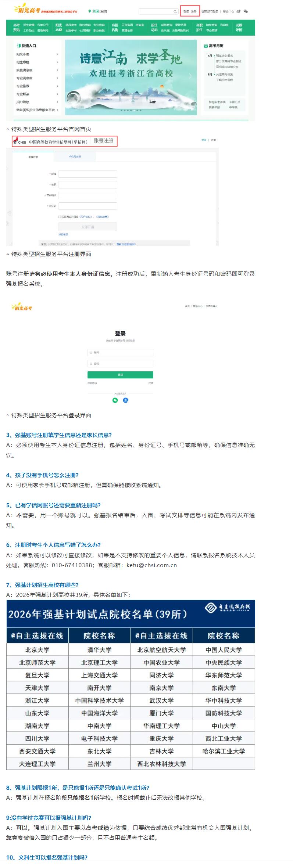Click blue Alipay login icon
This screenshot has width=293, height=868.
[125, 400]
